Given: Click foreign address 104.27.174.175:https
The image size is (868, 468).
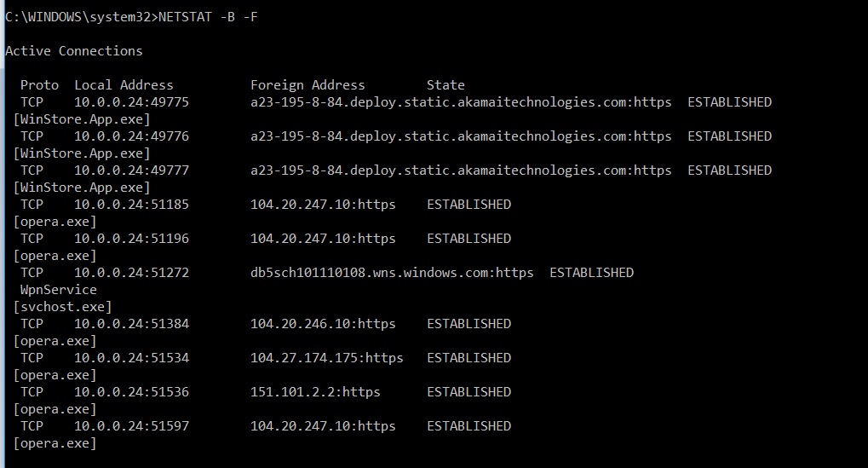Looking at the screenshot, I should coord(327,358).
